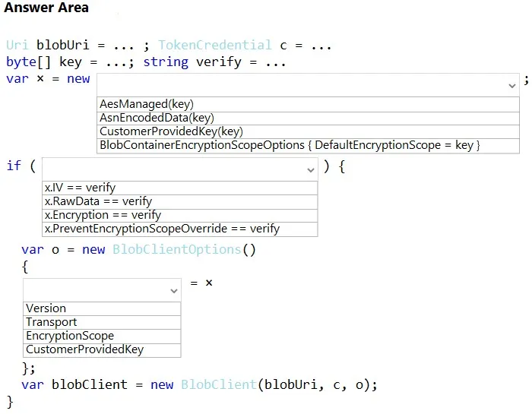The width and height of the screenshot is (532, 414).
Task: Select AesManaged(key) option
Action: 308,104
